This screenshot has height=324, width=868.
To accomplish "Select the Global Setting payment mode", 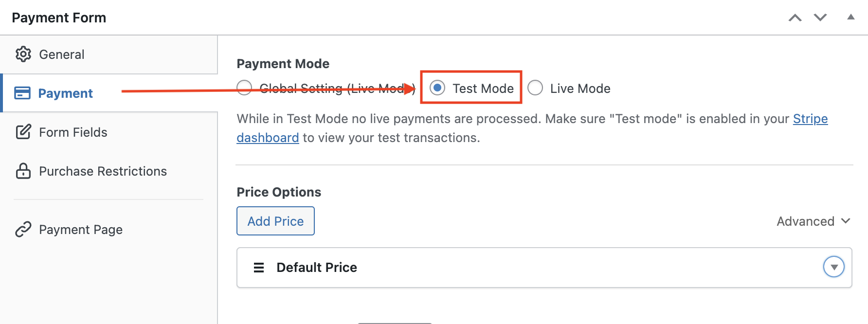I will (244, 88).
